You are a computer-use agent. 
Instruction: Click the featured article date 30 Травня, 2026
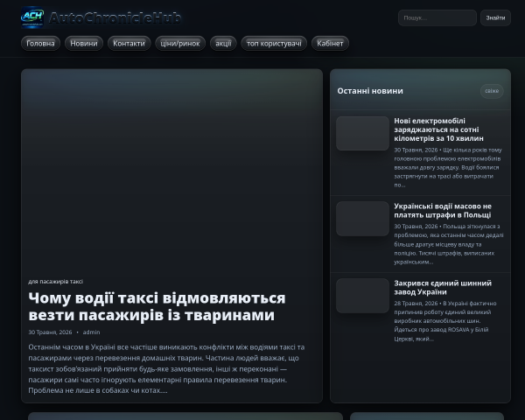click(50, 332)
